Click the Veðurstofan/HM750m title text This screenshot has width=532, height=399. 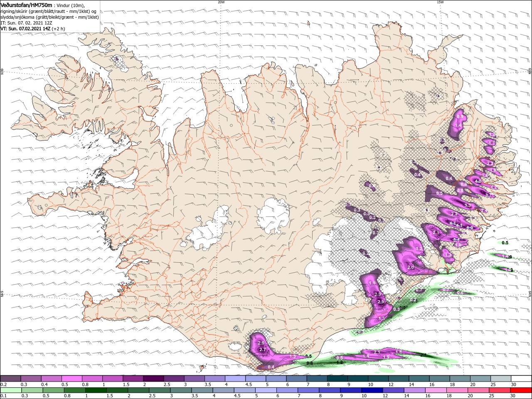click(x=27, y=5)
